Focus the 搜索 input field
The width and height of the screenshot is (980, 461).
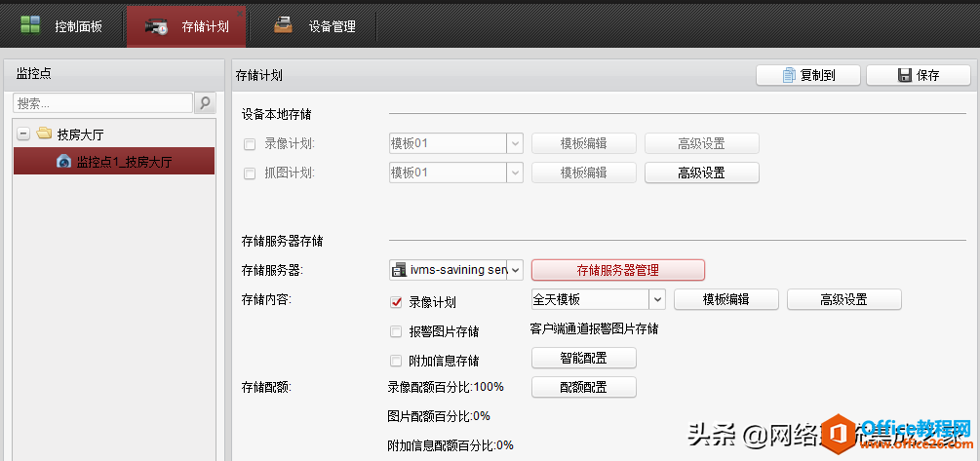pyautogui.click(x=102, y=103)
